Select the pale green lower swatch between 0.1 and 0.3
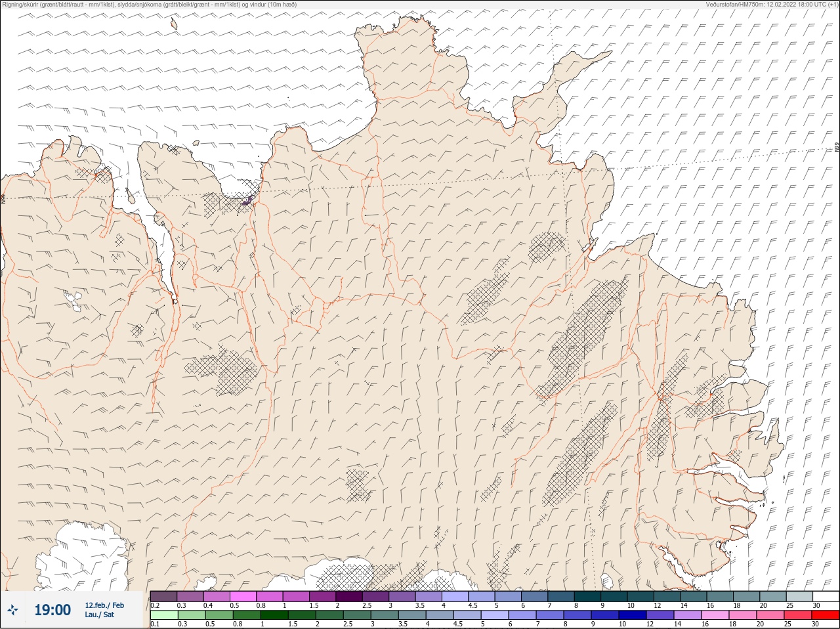Screen dimensions: 840x629 (163, 615)
